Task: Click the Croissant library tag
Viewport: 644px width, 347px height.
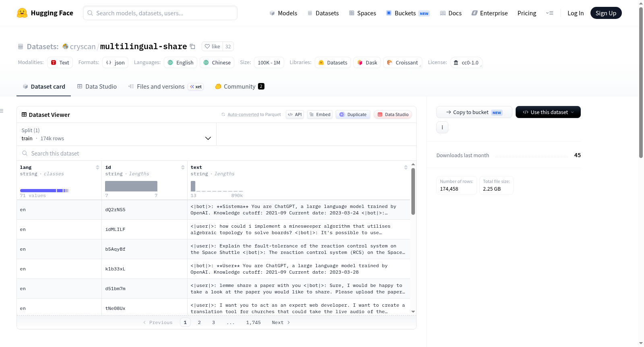Action: click(402, 62)
